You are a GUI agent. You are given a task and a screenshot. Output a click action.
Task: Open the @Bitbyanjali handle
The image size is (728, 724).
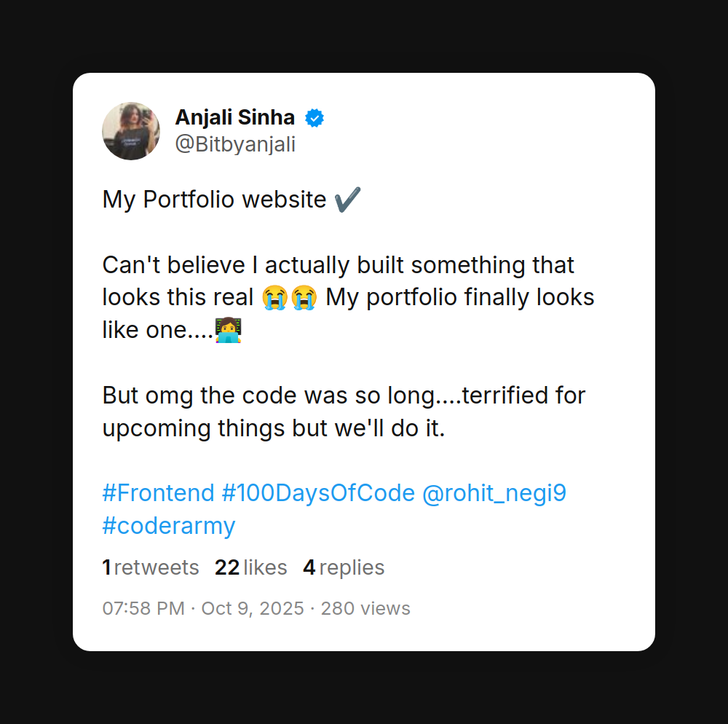pyautogui.click(x=235, y=144)
